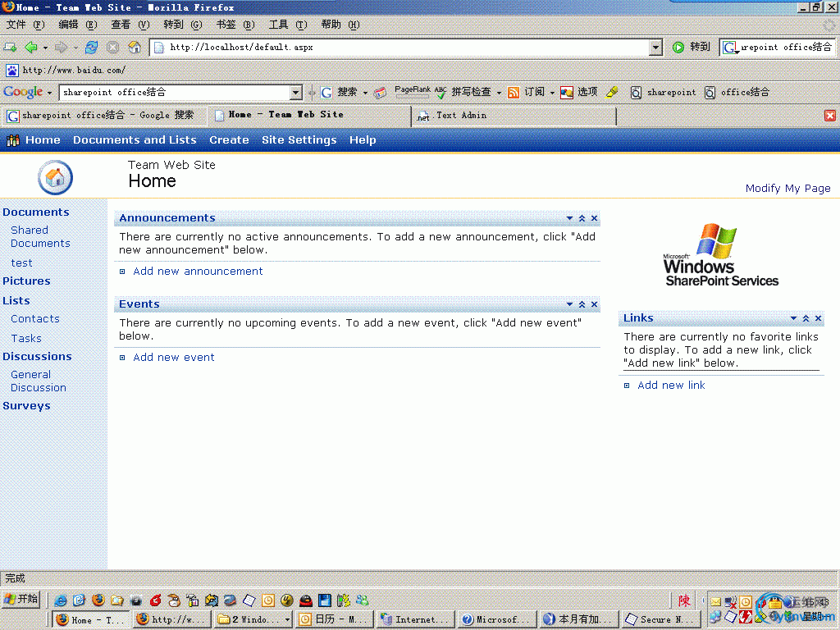This screenshot has width=840, height=630.
Task: Expand the address bar URL dropdown
Action: coord(655,47)
